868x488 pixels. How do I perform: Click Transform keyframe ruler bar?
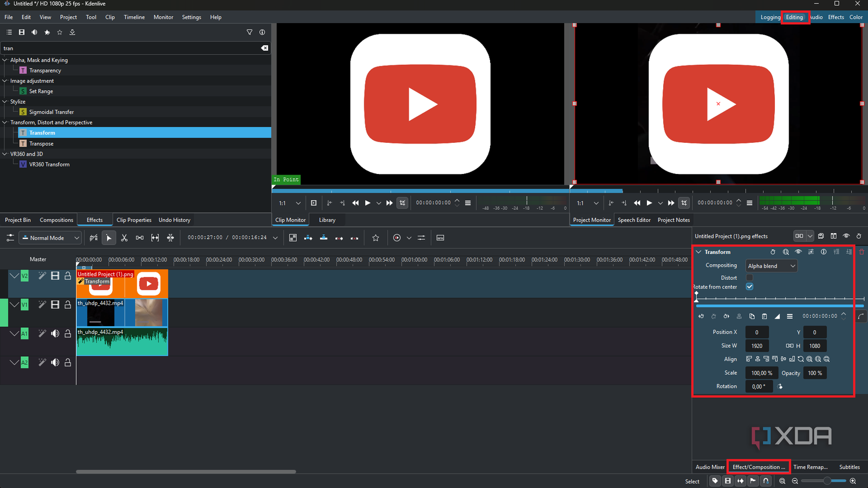coord(779,298)
